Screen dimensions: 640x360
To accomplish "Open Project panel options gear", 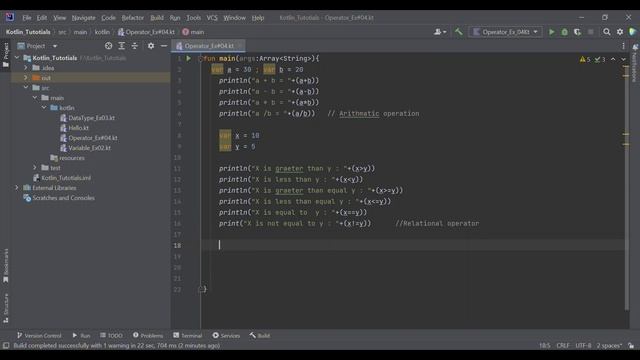I will point(151,46).
